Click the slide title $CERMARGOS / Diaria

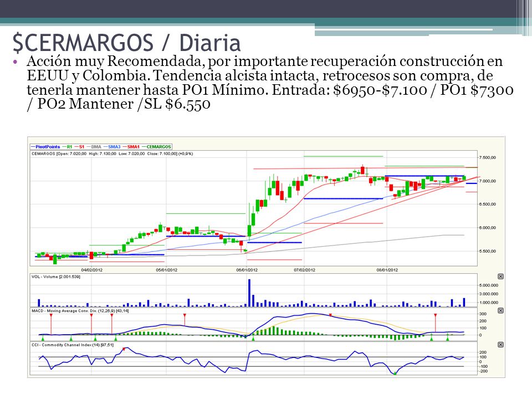click(126, 43)
